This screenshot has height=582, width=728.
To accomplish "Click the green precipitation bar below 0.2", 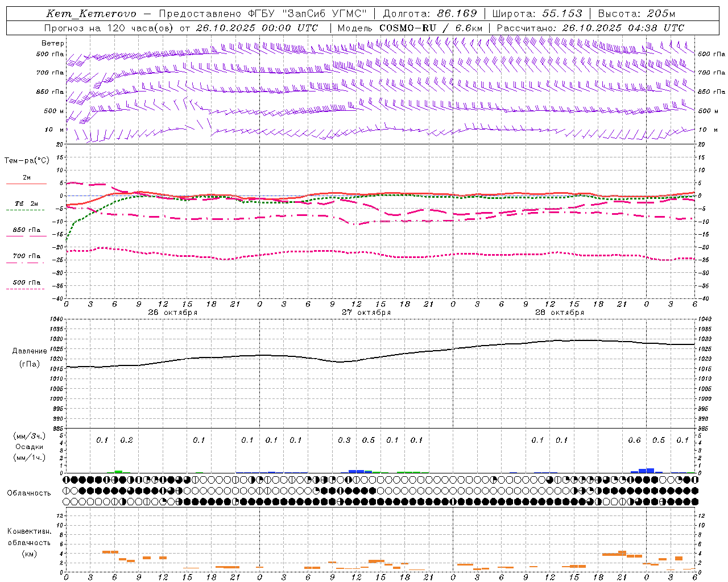I will point(118,472).
